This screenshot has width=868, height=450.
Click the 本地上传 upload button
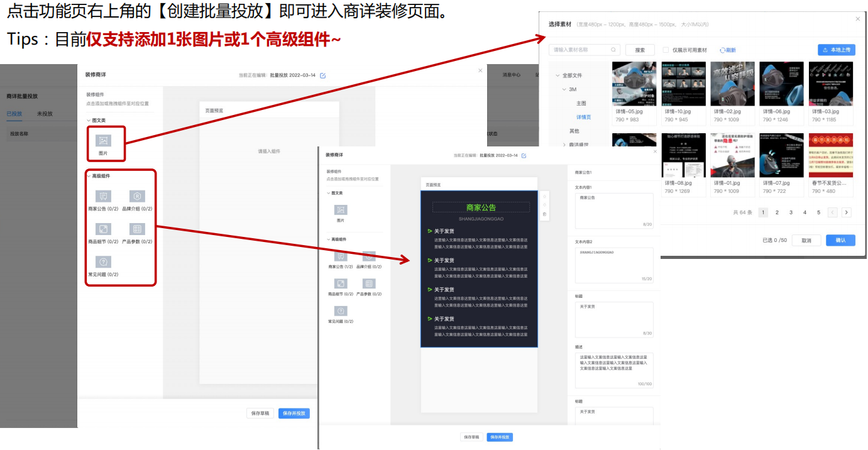(837, 50)
